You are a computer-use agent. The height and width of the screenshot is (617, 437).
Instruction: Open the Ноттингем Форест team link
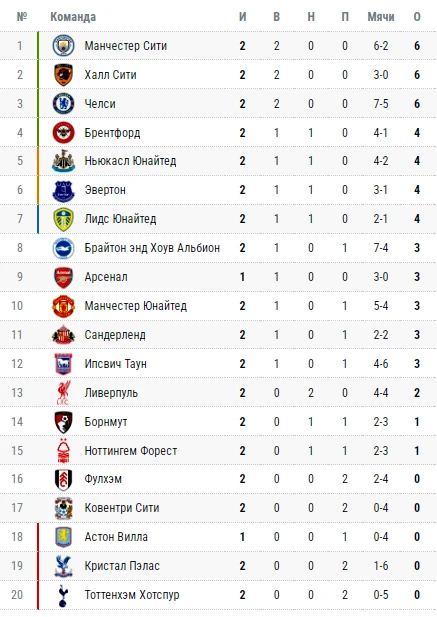click(131, 451)
